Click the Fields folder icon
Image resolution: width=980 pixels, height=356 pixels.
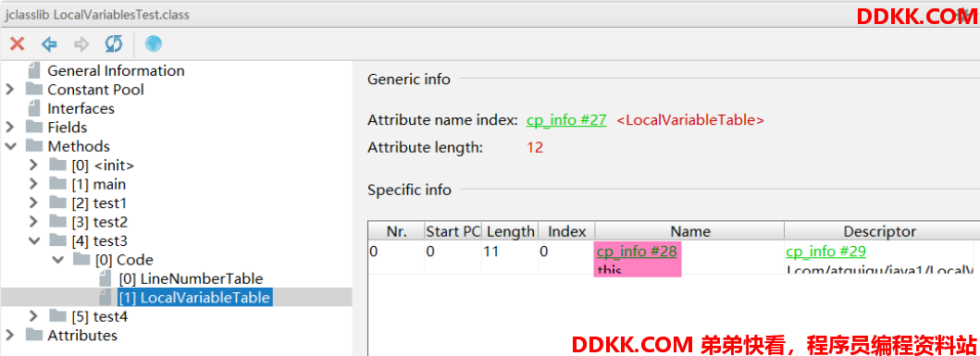coord(34,127)
